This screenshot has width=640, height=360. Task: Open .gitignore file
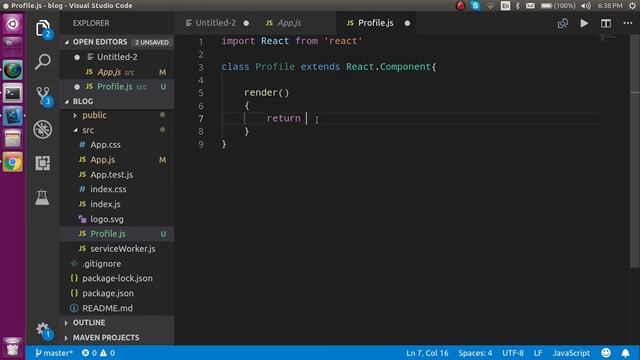(x=117, y=264)
